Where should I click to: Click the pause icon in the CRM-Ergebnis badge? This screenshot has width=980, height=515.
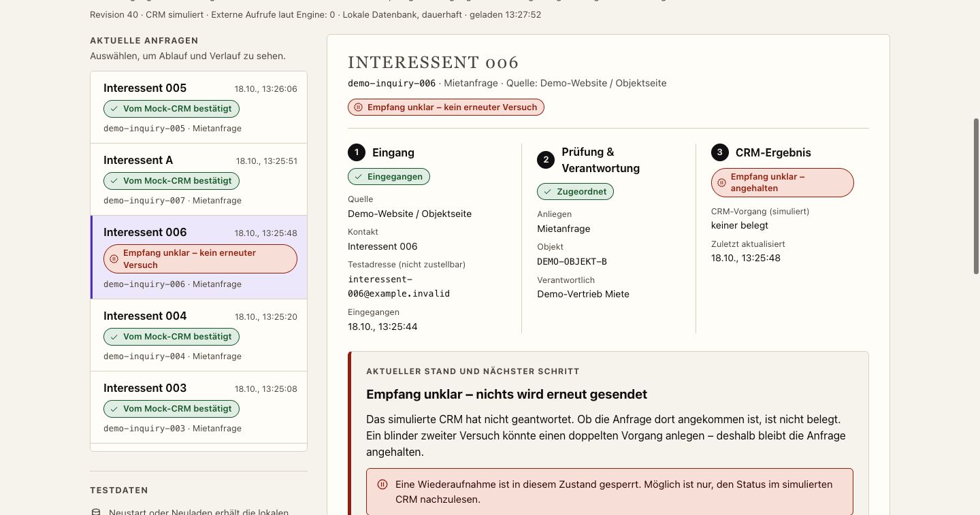pyautogui.click(x=722, y=182)
